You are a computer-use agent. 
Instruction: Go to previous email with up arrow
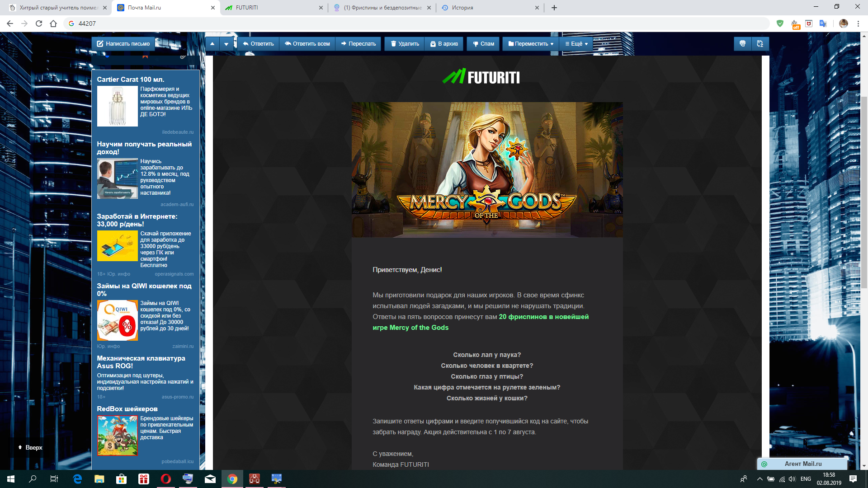[212, 44]
